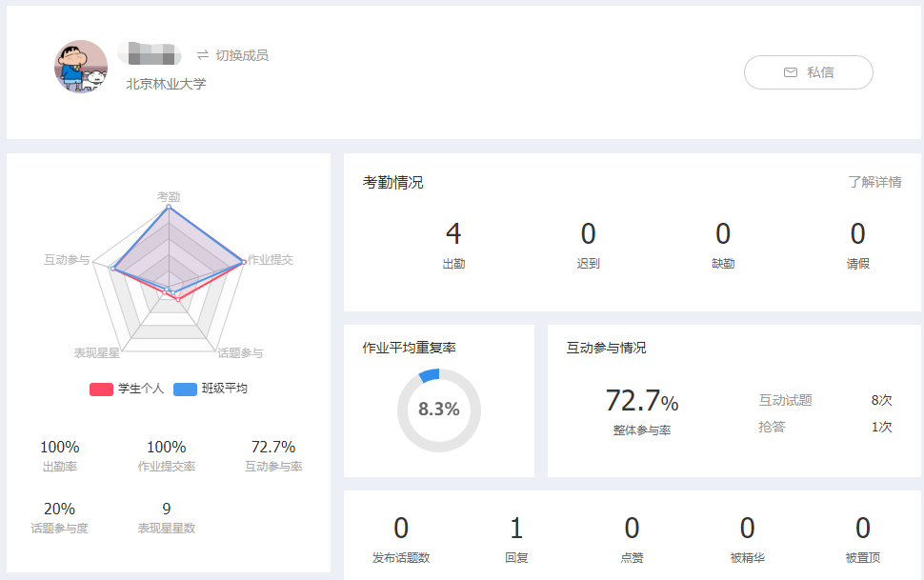
Task: Click the 8.3% donut progress ring
Action: coord(438,410)
